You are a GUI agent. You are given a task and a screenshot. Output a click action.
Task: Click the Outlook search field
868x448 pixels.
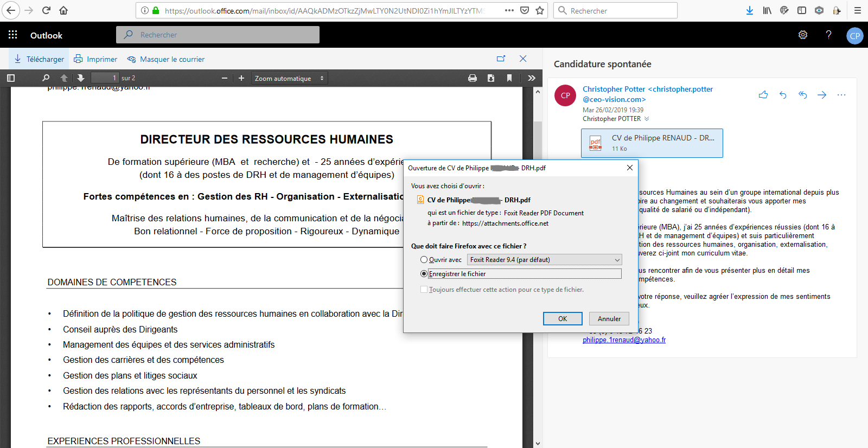coord(218,35)
